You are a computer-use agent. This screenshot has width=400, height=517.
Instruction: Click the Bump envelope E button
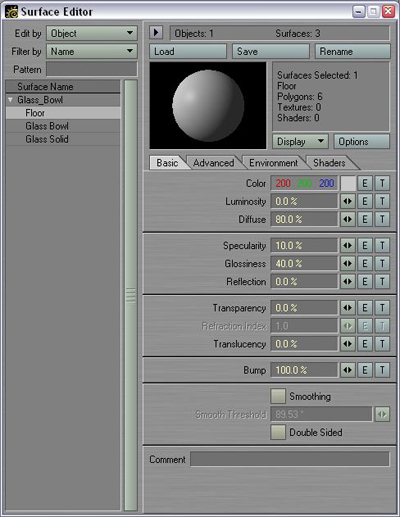point(365,370)
